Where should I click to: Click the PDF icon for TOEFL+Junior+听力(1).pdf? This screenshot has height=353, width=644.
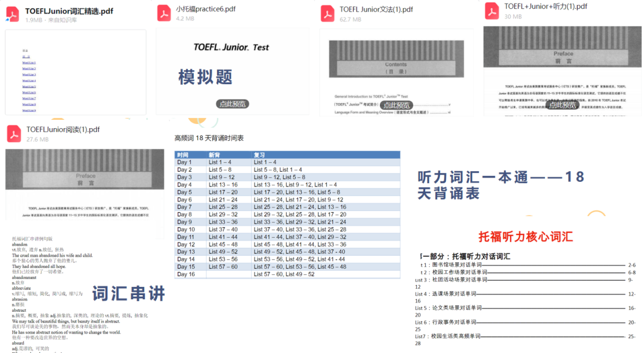click(492, 11)
